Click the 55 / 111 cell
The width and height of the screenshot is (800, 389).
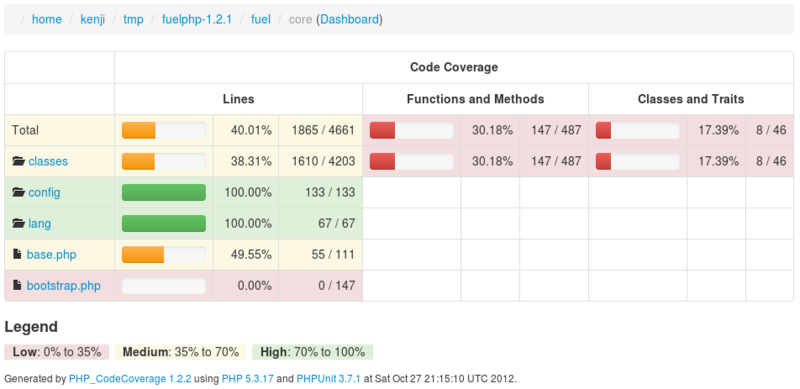(320, 254)
